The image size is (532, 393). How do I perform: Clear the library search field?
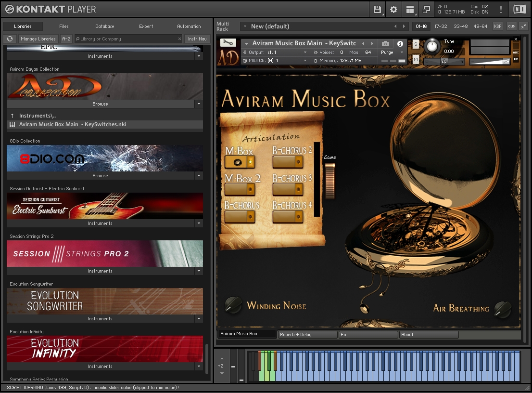pos(179,39)
